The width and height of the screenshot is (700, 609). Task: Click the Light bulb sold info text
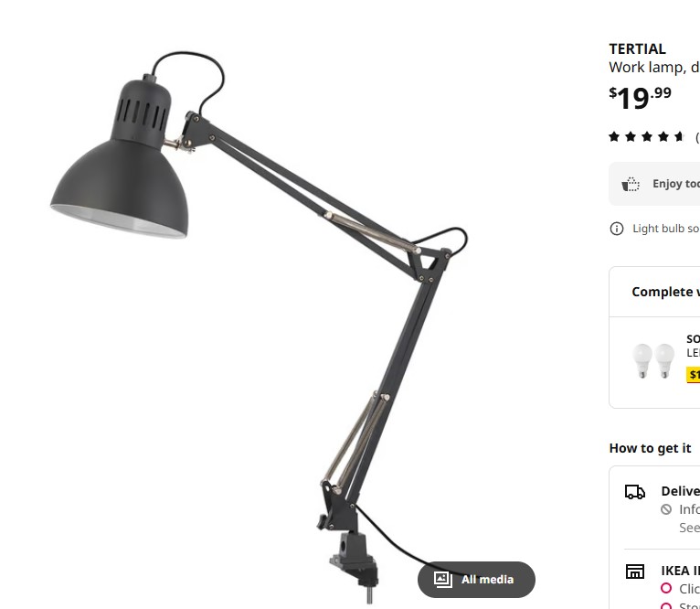(x=666, y=229)
